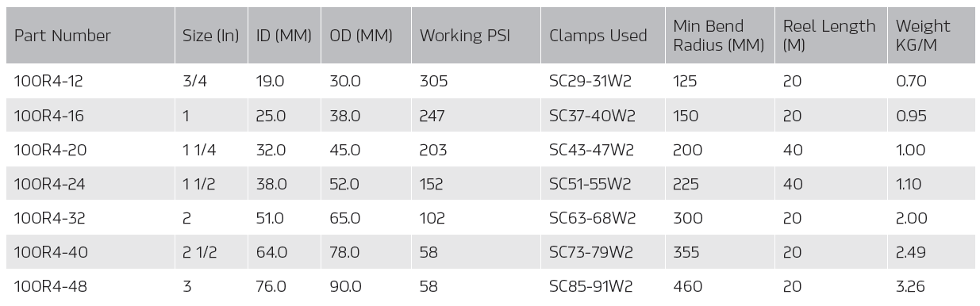
Task: Select clamp code SC63-68W2
Action: point(592,218)
